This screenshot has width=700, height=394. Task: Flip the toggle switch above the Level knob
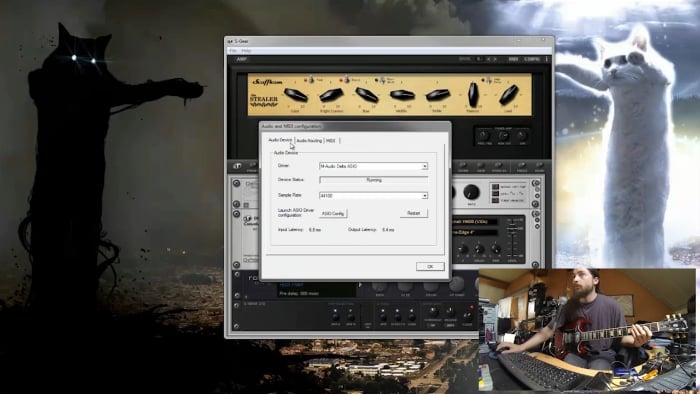click(489, 80)
